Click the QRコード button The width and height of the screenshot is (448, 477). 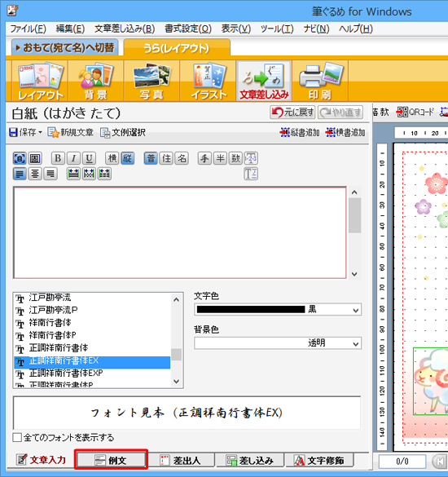click(415, 112)
